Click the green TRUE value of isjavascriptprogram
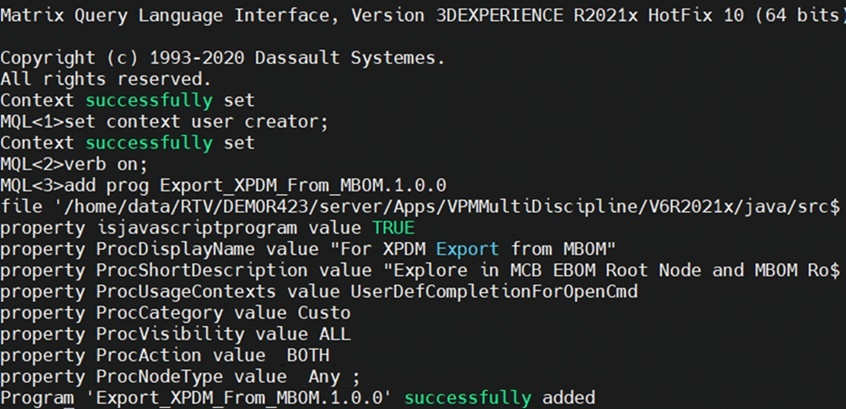Screen dimensions: 846x409 click(x=393, y=228)
